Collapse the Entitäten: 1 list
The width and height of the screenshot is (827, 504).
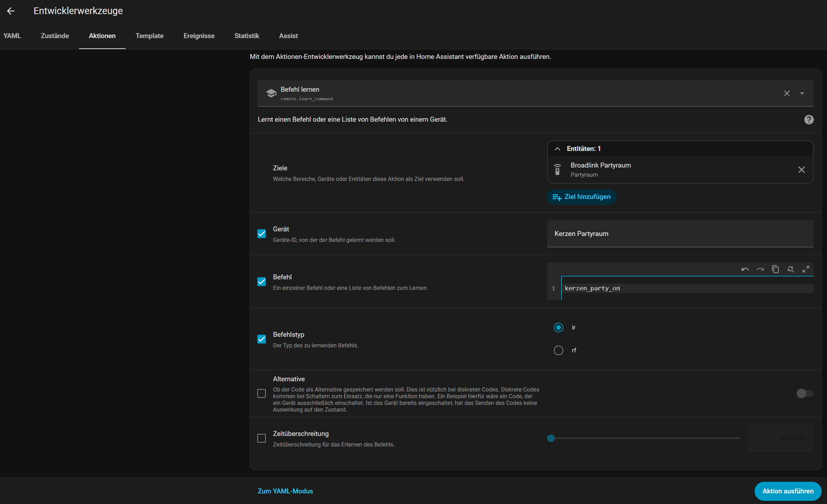[x=557, y=149]
